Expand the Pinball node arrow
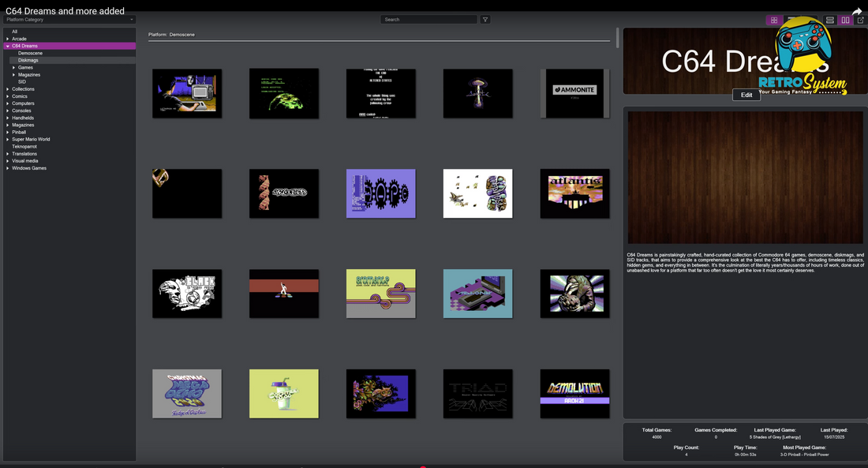The width and height of the screenshot is (868, 468). pyautogui.click(x=7, y=133)
